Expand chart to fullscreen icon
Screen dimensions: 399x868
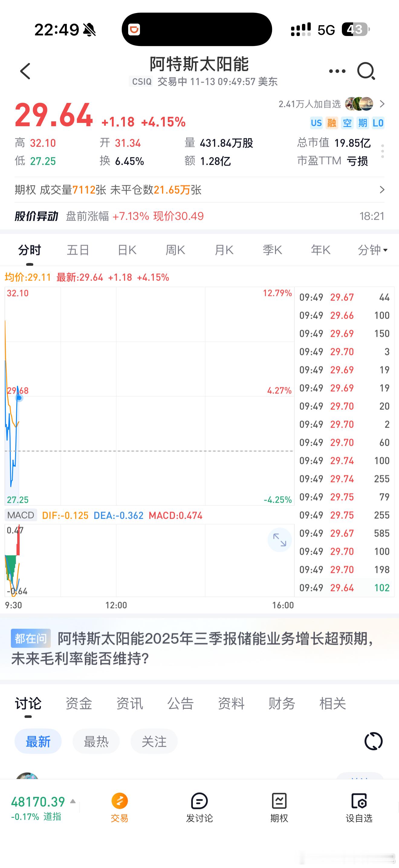coord(280,540)
